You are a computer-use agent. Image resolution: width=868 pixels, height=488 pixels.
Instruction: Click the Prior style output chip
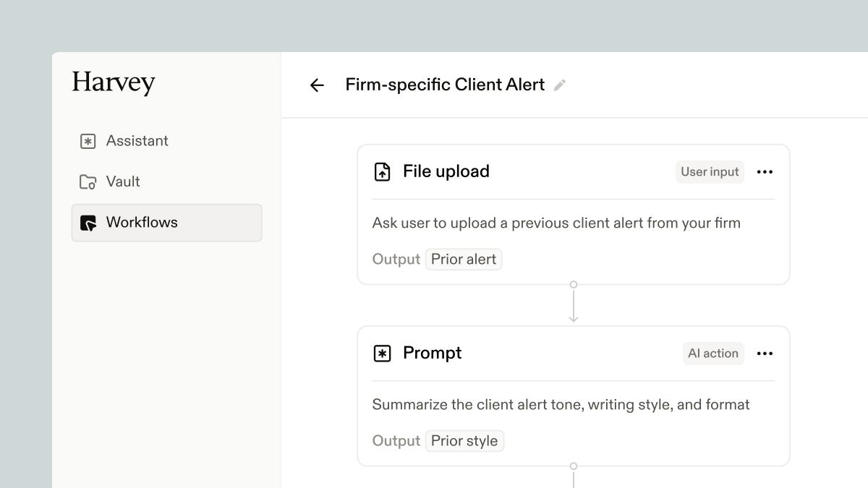(464, 441)
